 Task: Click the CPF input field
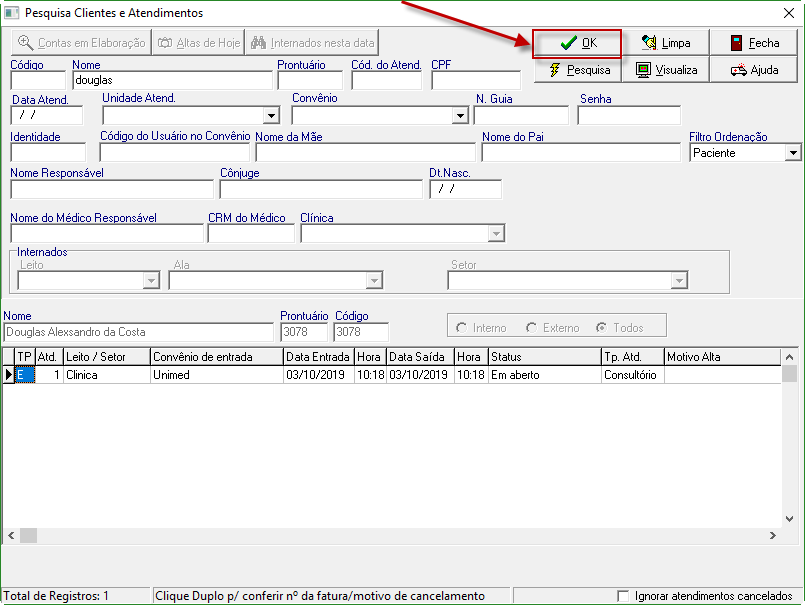pos(476,80)
